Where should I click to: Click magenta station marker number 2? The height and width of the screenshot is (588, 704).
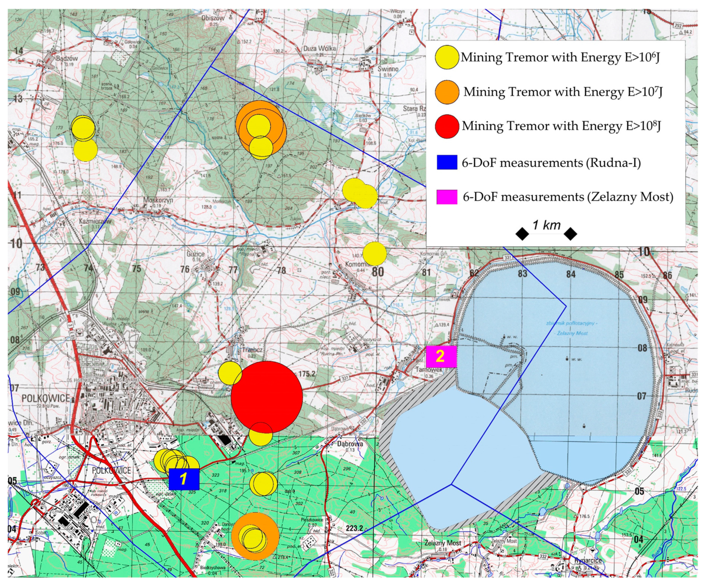tap(441, 356)
